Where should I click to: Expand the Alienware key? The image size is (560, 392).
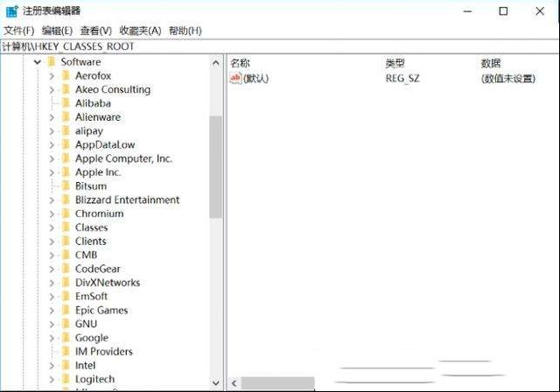52,117
